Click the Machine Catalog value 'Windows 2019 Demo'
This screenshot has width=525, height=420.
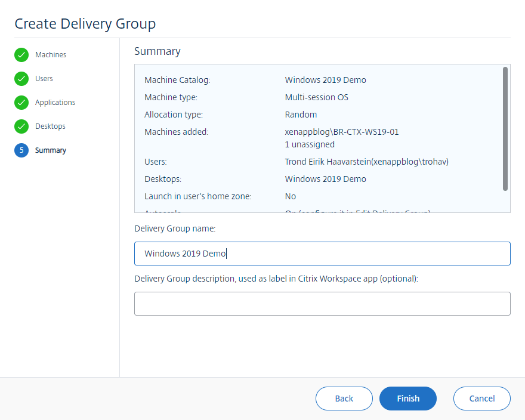pyautogui.click(x=326, y=80)
